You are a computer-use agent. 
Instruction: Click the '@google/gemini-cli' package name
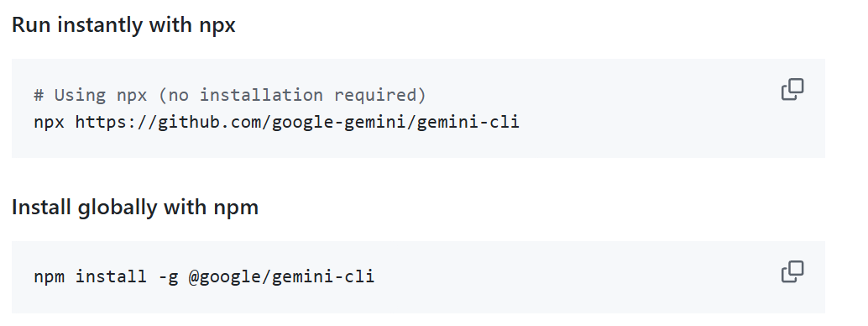click(x=281, y=276)
